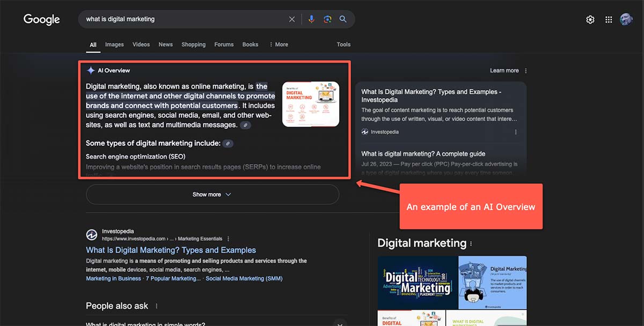Image resolution: width=644 pixels, height=326 pixels.
Task: Open the Investopedia article title link
Action: (x=170, y=250)
